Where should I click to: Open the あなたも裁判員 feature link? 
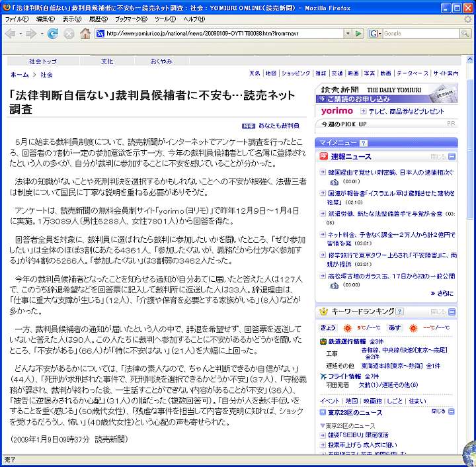click(x=278, y=126)
